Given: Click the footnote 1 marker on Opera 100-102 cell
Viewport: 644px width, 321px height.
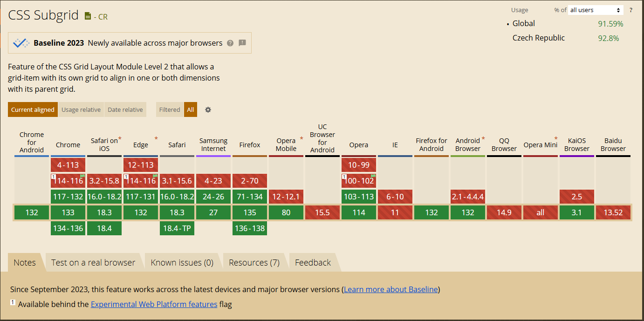Looking at the screenshot, I should point(344,177).
